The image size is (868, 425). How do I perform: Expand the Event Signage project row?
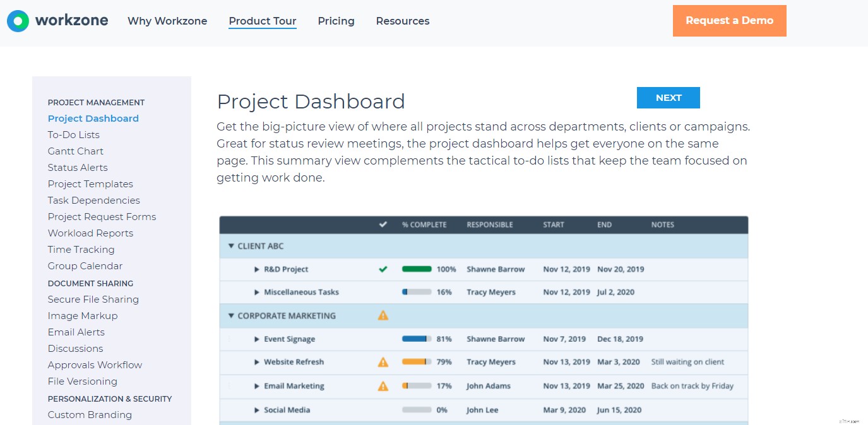tap(257, 339)
